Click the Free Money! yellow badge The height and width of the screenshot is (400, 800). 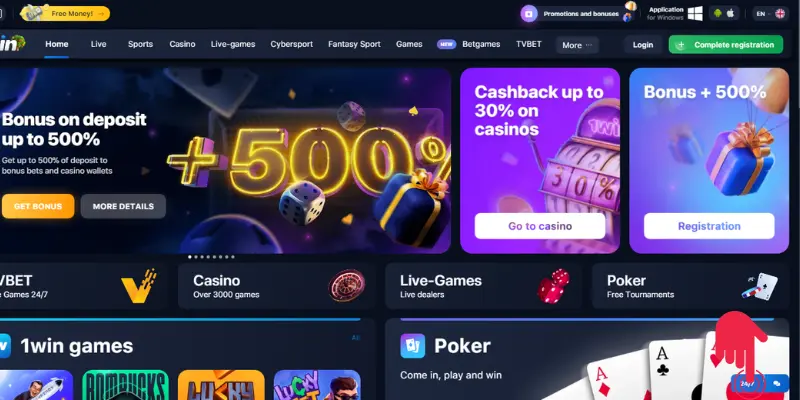65,14
